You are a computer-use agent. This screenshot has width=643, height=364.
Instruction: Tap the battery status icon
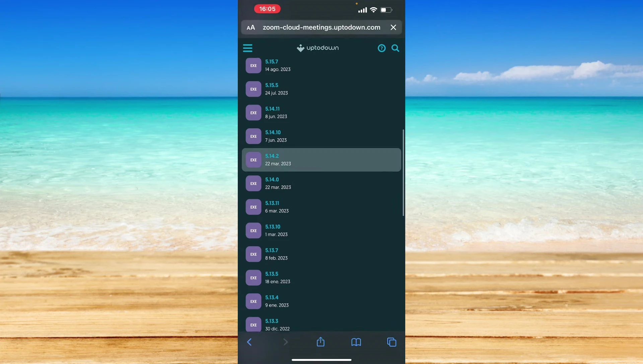tap(386, 10)
